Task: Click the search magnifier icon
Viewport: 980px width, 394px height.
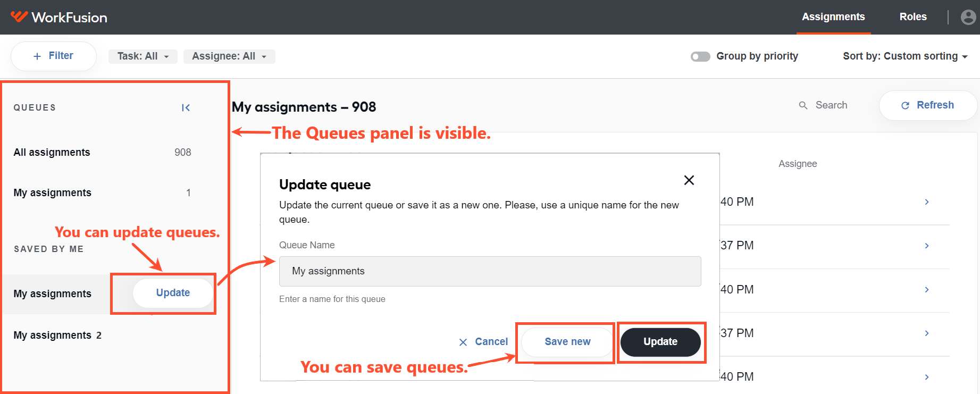Action: [803, 105]
